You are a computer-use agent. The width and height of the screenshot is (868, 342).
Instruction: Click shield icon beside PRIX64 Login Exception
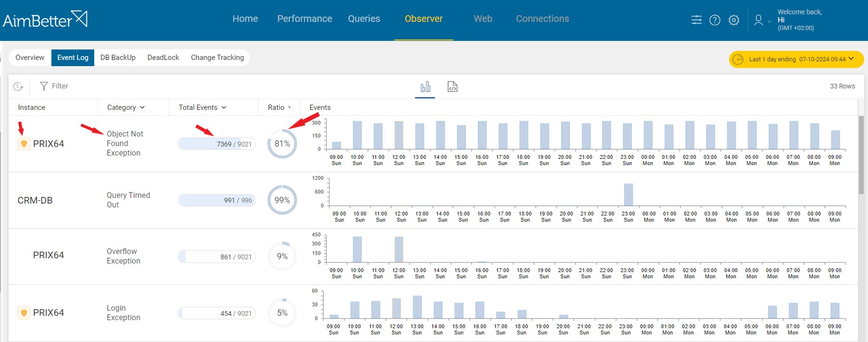coord(23,313)
